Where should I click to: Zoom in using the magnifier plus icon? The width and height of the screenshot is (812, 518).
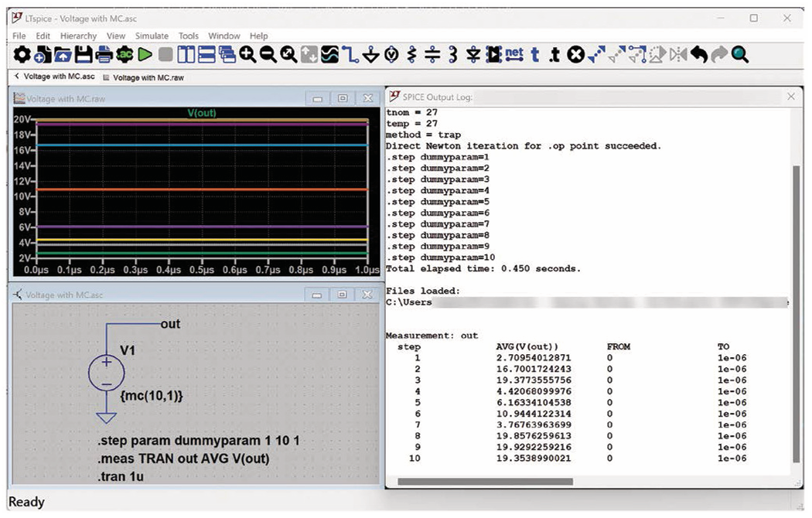click(247, 54)
